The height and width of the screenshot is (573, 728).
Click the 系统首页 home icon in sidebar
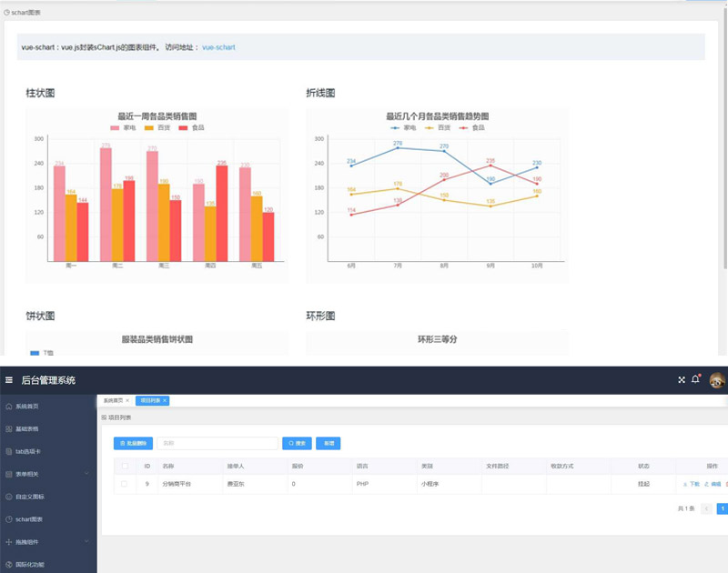click(x=9, y=406)
